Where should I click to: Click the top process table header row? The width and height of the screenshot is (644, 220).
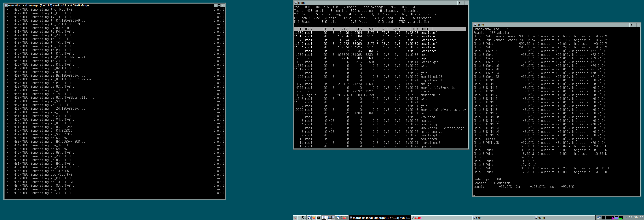(380, 29)
